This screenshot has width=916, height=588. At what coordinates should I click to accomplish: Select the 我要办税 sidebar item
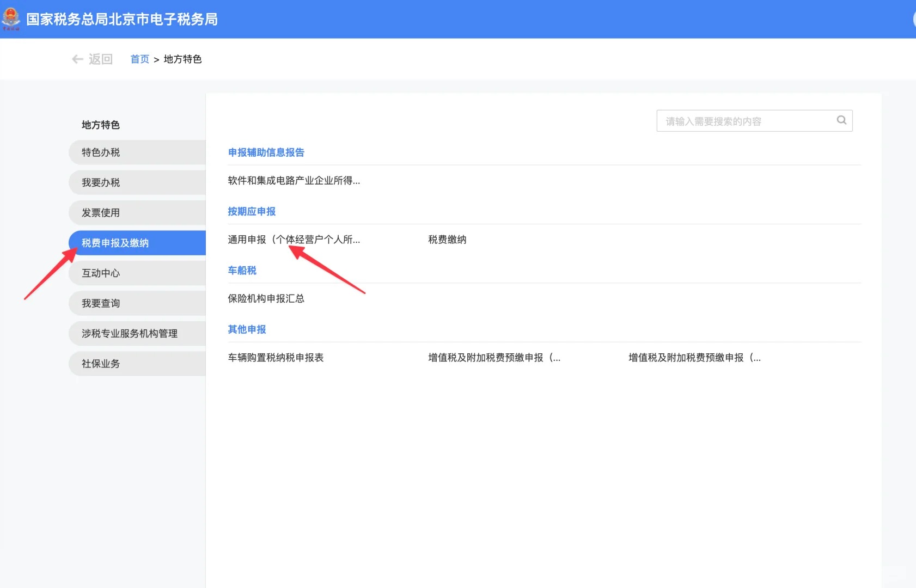(137, 182)
